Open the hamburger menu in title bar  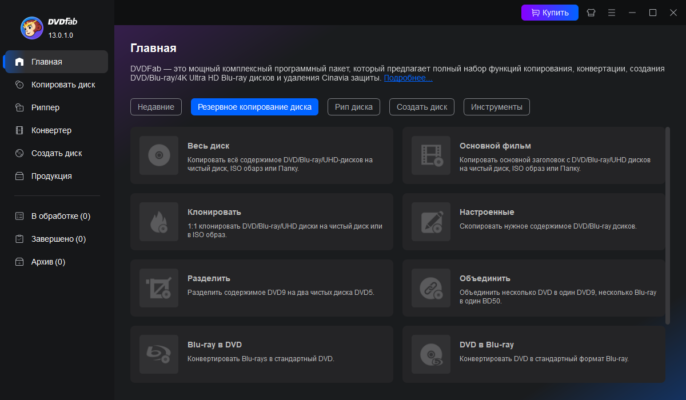tap(612, 13)
